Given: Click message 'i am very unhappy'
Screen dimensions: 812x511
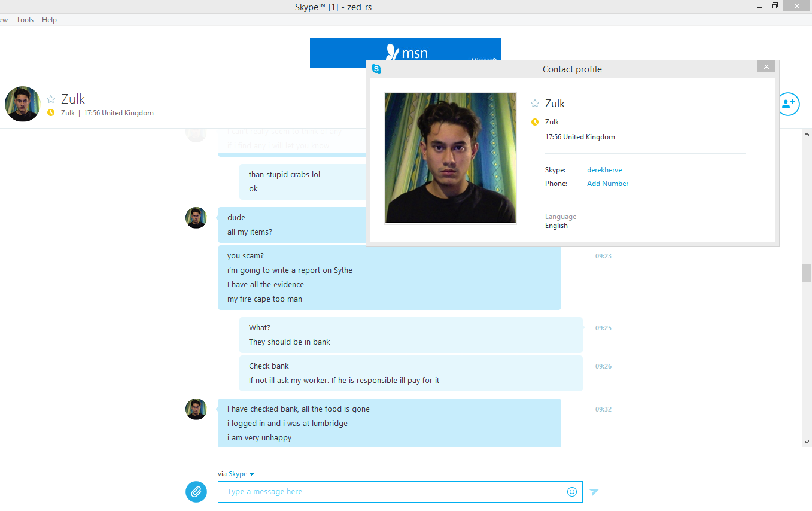Looking at the screenshot, I should point(259,438).
